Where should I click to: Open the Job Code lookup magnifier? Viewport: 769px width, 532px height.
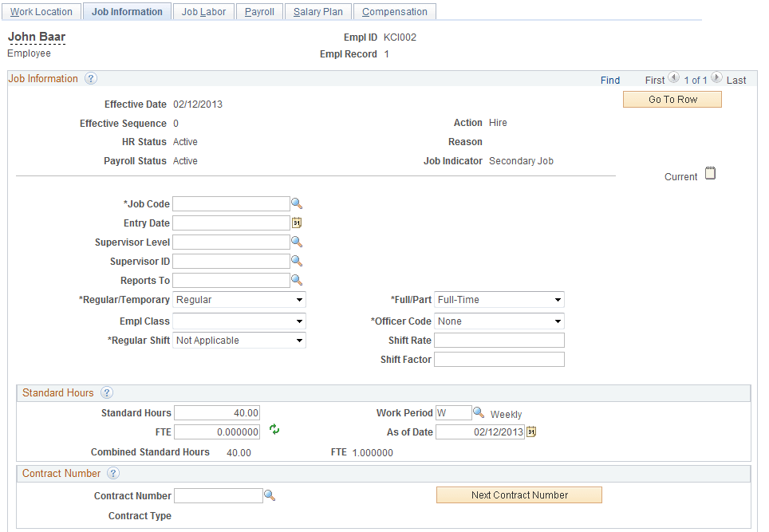click(297, 203)
